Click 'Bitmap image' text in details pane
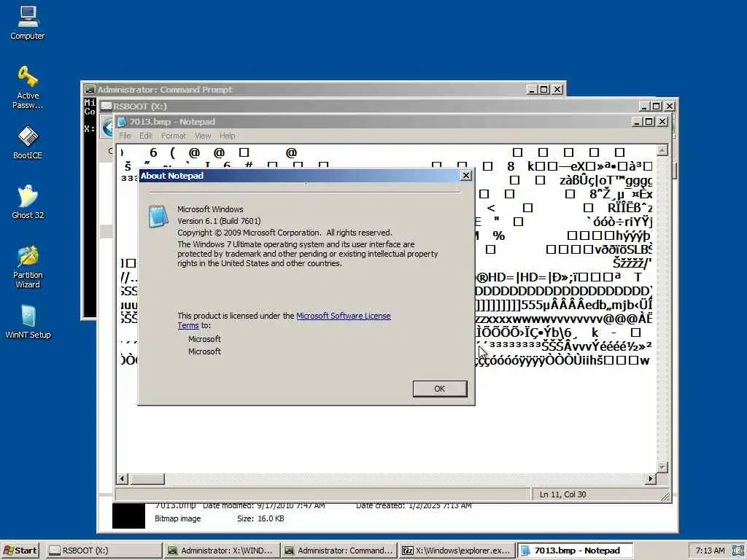Screen dimensions: 747x560 [178, 518]
